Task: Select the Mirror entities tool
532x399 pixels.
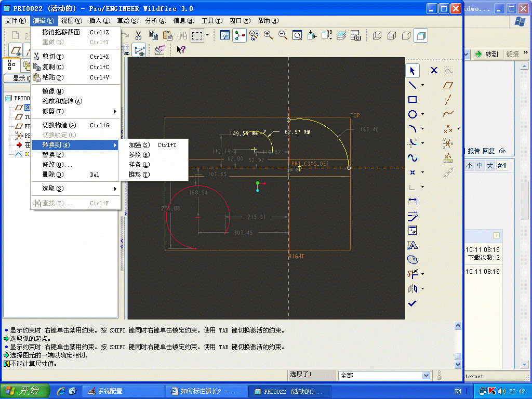Action: pyautogui.click(x=412, y=289)
